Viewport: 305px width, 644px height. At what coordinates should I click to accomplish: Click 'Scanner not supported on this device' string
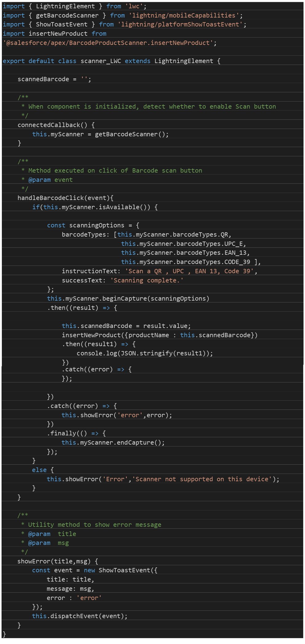pos(202,479)
